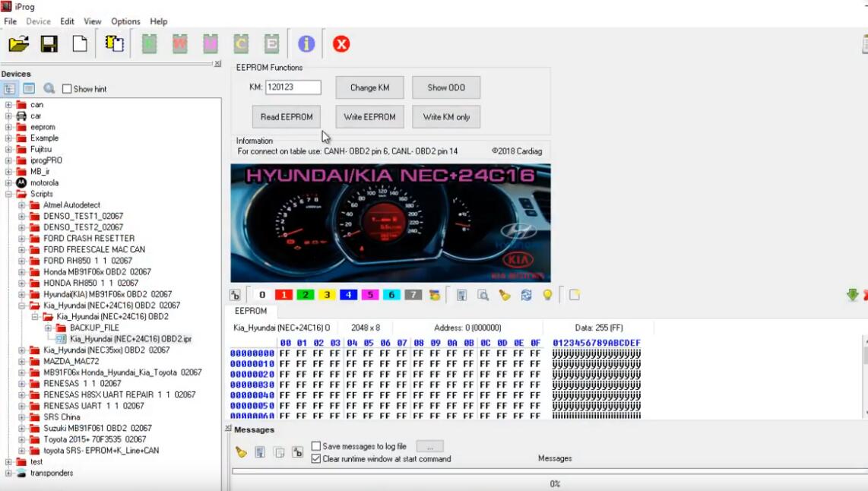Viewport: 868px width, 491px height.
Task: Expand the BACKUP_FILE folder
Action: (x=48, y=328)
